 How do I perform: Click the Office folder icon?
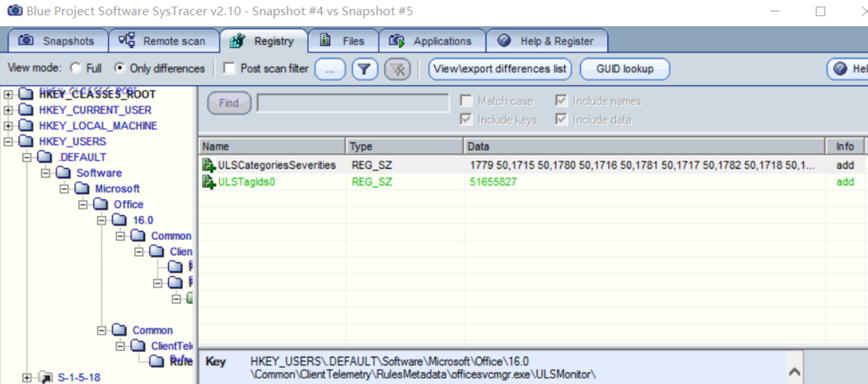click(101, 204)
